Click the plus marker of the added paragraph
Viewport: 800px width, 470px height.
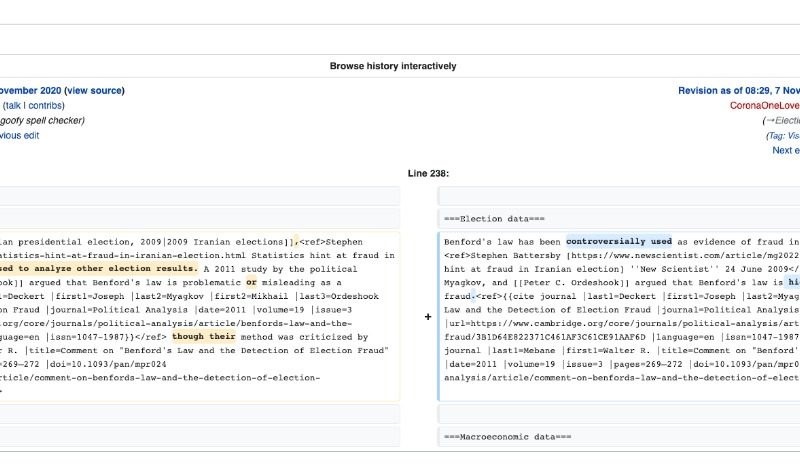coord(428,316)
